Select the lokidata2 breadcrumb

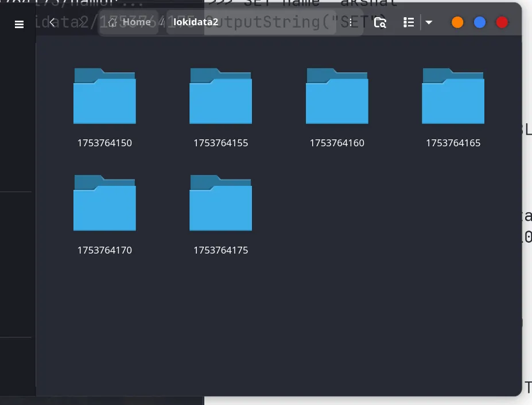pyautogui.click(x=196, y=22)
